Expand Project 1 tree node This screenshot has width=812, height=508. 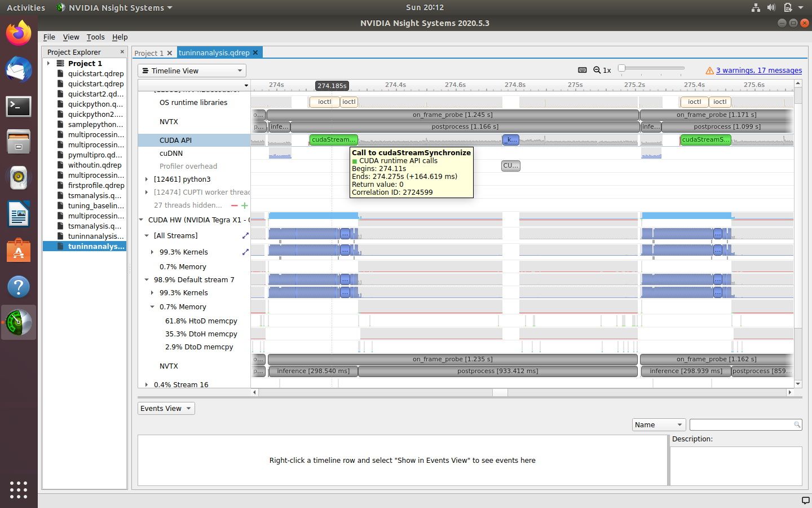point(48,63)
